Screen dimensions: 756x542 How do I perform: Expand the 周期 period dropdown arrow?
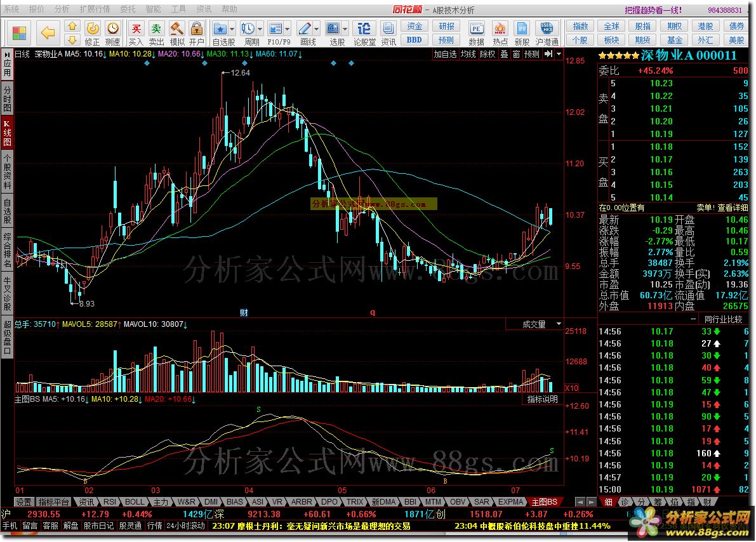coord(260,29)
